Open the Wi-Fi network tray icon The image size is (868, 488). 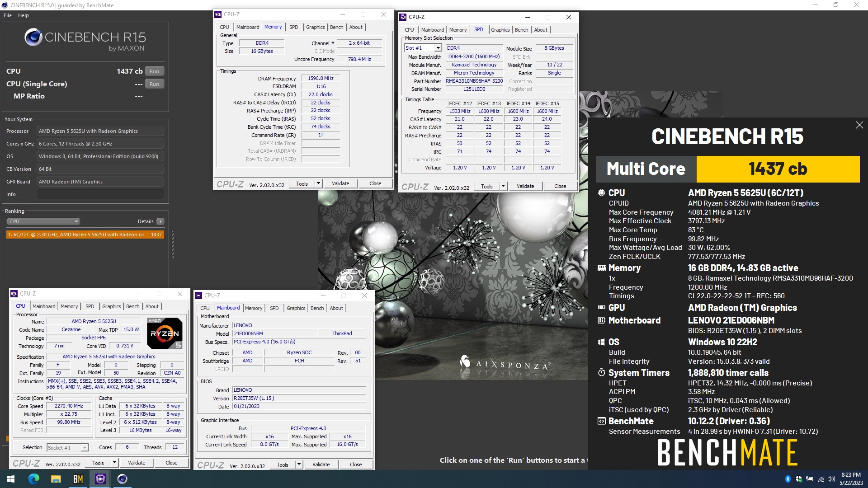(x=821, y=479)
